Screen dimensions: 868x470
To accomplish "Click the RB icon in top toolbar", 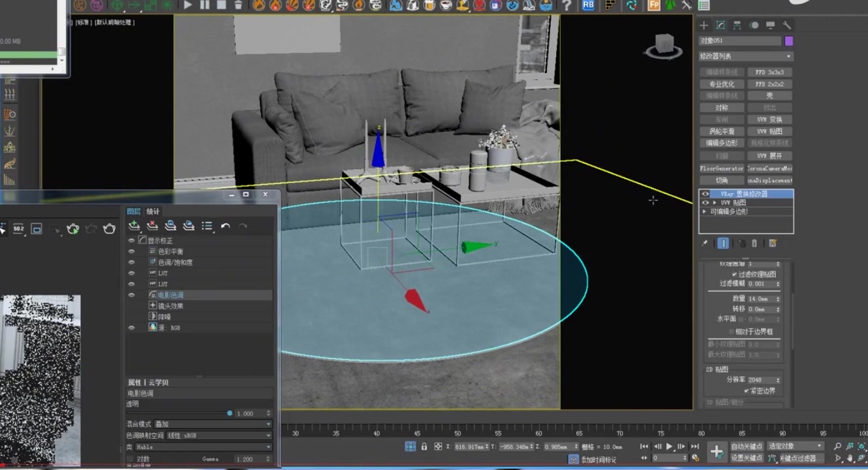I will pyautogui.click(x=588, y=5).
